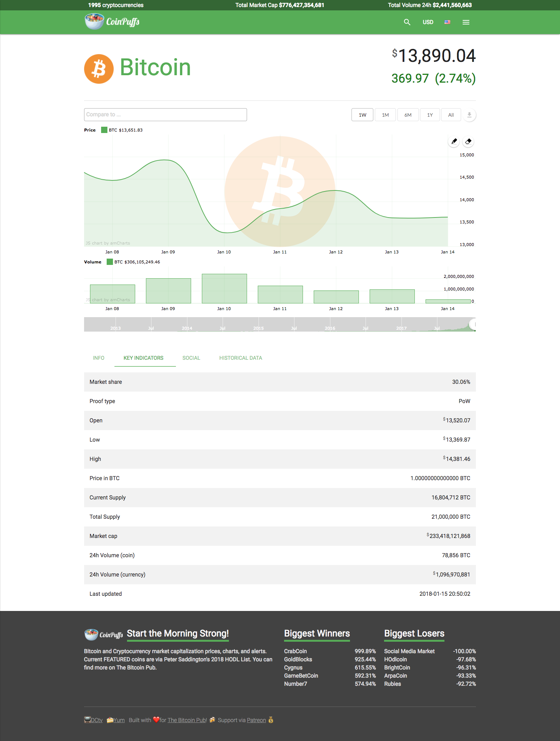The image size is (560, 741).
Task: Open Rubies in Biggest Losers
Action: [392, 684]
